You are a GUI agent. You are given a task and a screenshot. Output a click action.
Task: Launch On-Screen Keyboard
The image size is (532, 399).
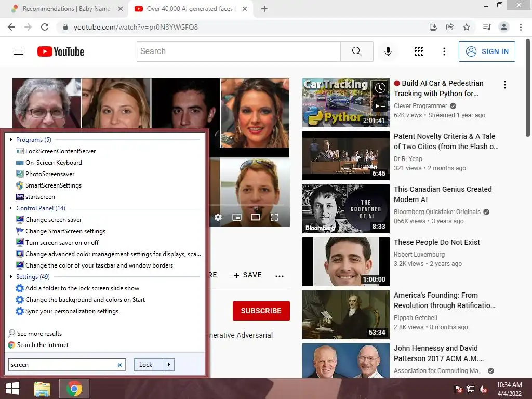pos(54,163)
